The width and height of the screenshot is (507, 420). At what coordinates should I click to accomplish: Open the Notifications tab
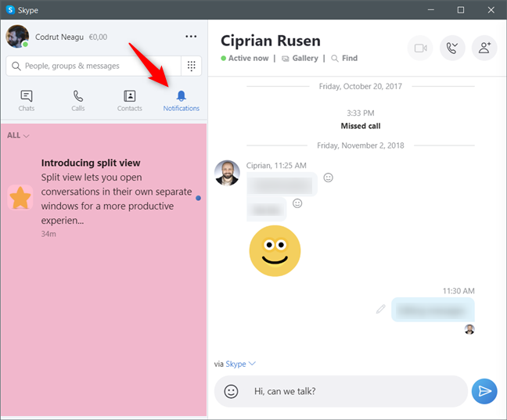pyautogui.click(x=181, y=101)
